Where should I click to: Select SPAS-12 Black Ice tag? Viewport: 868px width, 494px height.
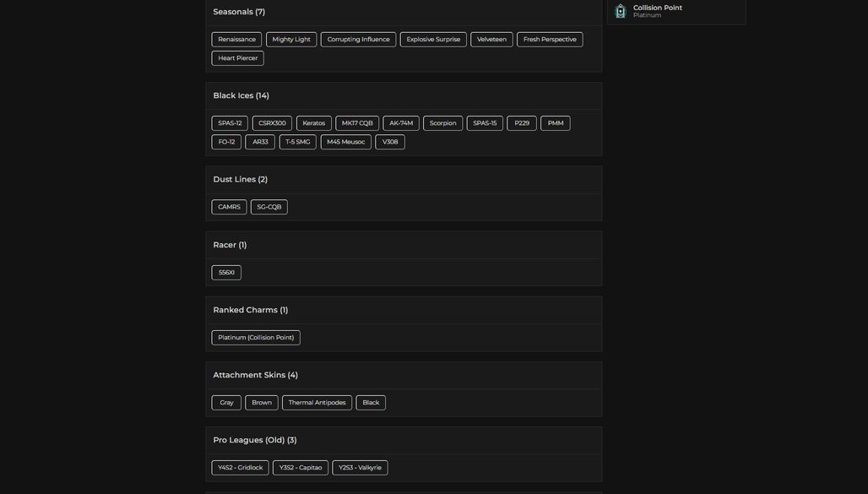coord(230,123)
